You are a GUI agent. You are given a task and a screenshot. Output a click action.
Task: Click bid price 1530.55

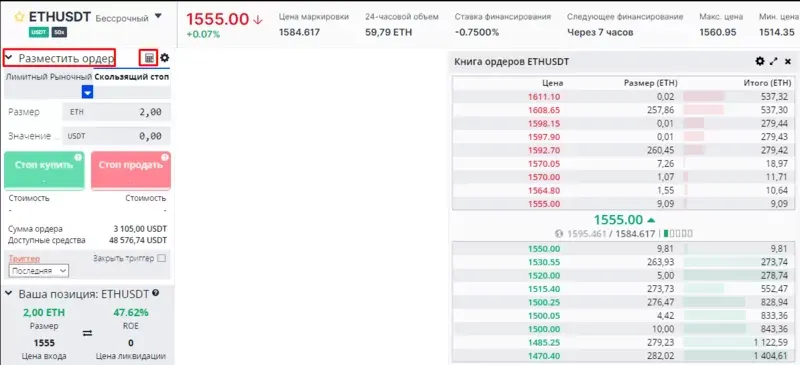click(x=544, y=262)
